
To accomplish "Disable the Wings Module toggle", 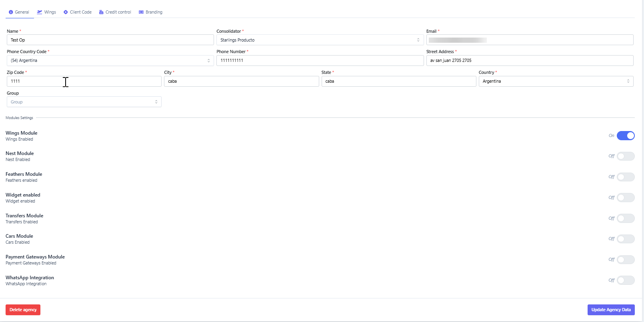I will tap(625, 136).
